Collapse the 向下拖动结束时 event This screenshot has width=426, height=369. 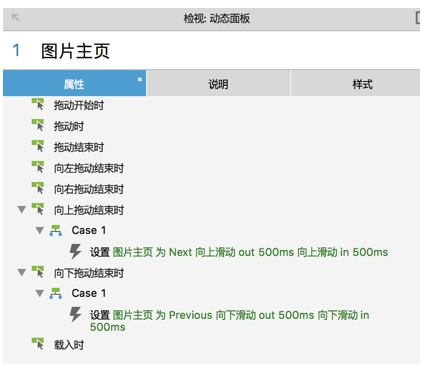(22, 272)
